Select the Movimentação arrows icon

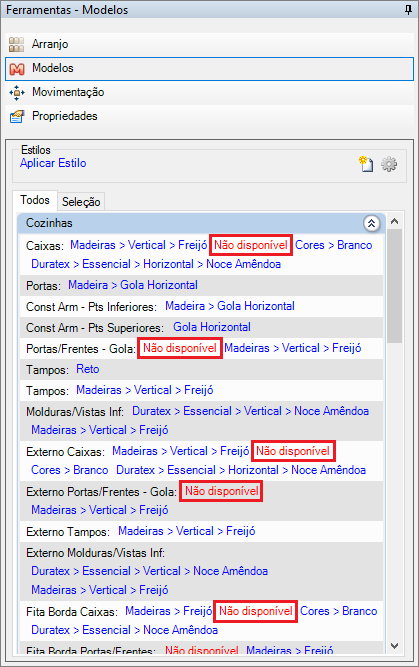coord(17,92)
